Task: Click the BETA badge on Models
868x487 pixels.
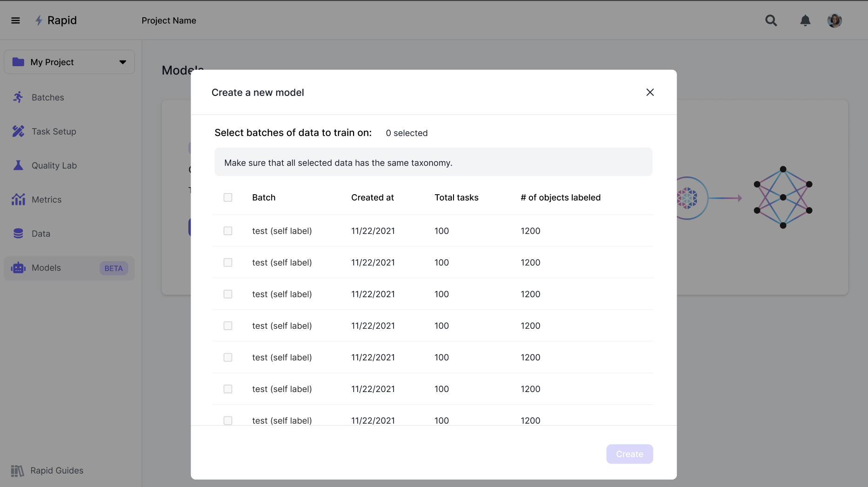Action: (114, 268)
